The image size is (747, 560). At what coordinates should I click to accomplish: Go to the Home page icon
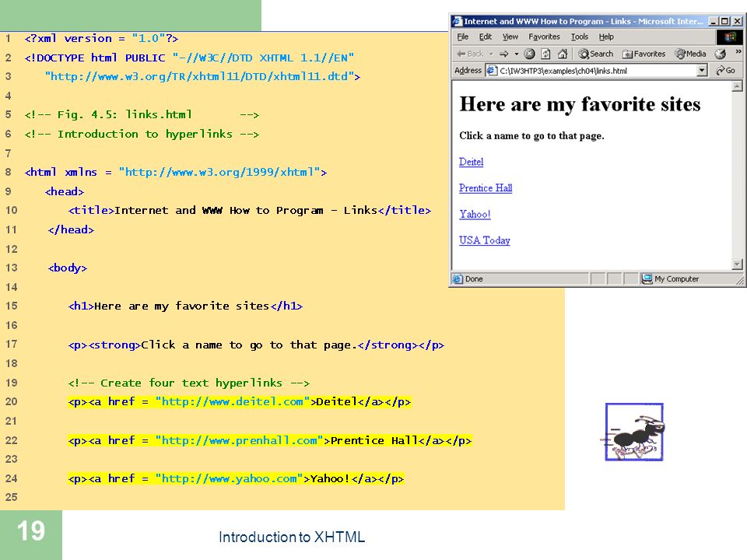click(563, 54)
